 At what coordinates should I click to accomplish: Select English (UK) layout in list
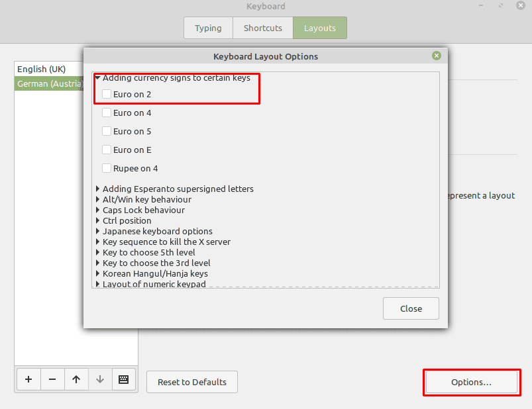[x=49, y=69]
